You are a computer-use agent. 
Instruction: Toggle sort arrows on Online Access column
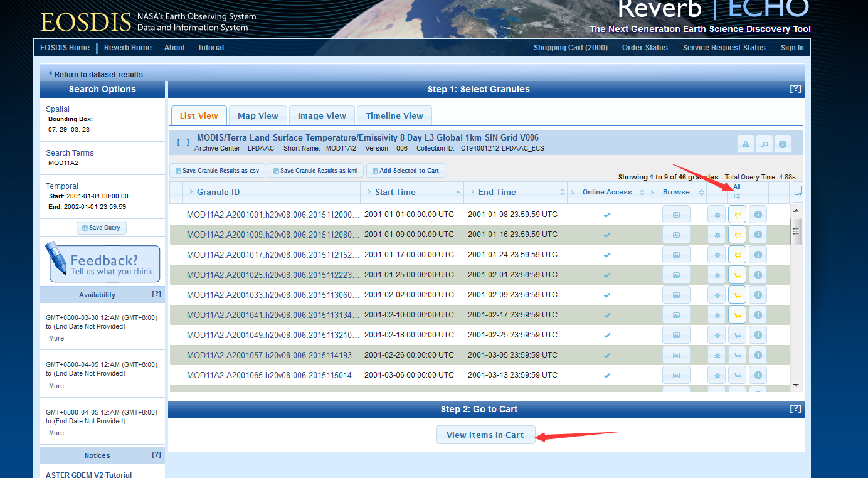pyautogui.click(x=642, y=192)
